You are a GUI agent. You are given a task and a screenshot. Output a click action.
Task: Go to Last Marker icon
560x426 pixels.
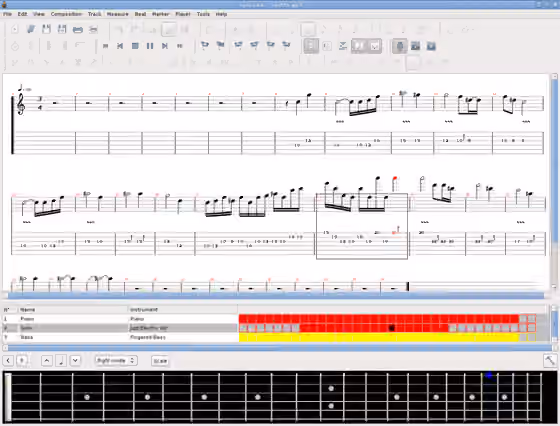point(286,45)
